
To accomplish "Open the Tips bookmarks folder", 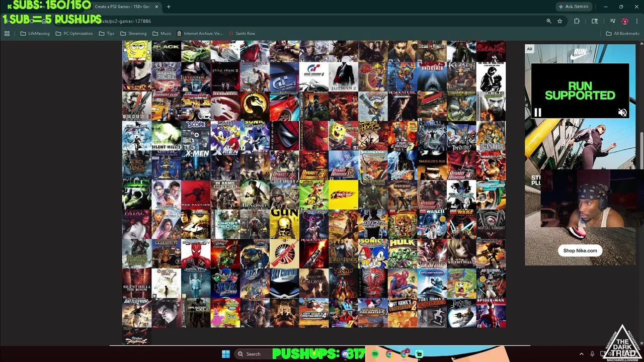I will [x=107, y=34].
